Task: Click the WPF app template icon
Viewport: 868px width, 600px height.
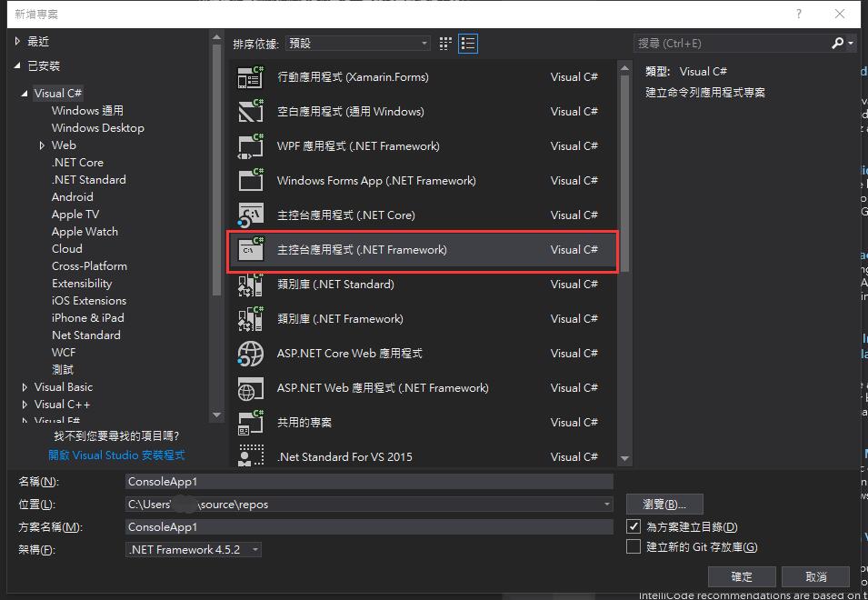Action: tap(251, 146)
